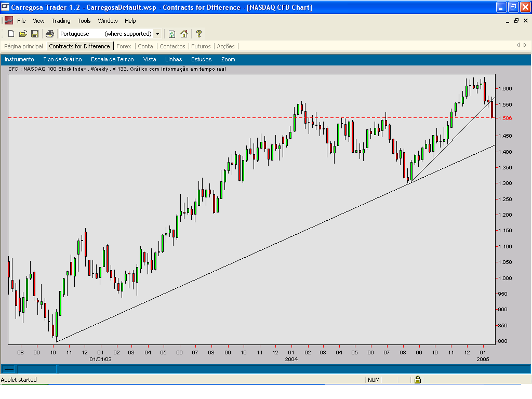The image size is (532, 399).
Task: Click the crosshair button below the chart
Action: 9,369
